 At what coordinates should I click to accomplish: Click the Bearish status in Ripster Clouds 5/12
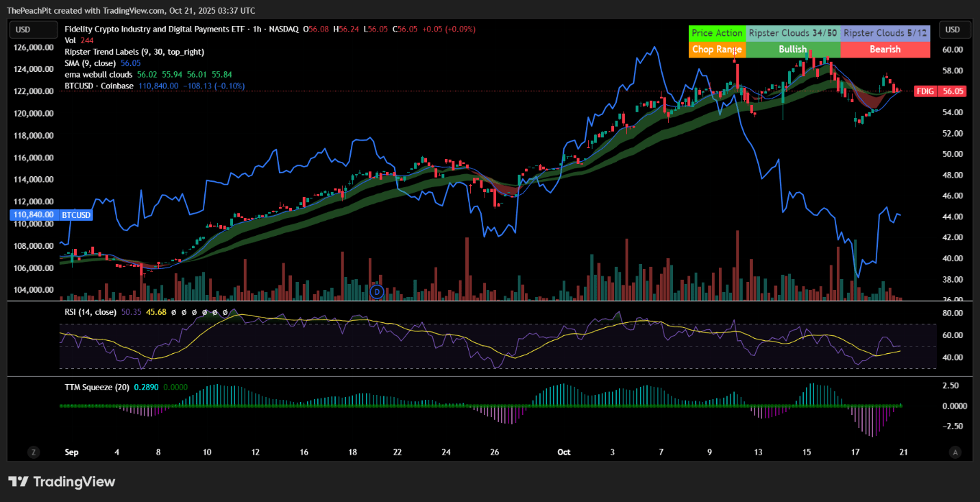point(885,49)
